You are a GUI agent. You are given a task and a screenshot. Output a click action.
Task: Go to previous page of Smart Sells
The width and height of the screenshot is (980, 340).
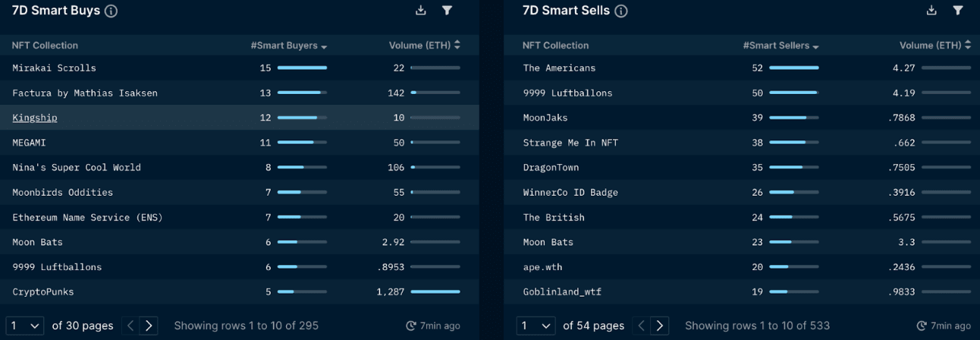tap(642, 326)
